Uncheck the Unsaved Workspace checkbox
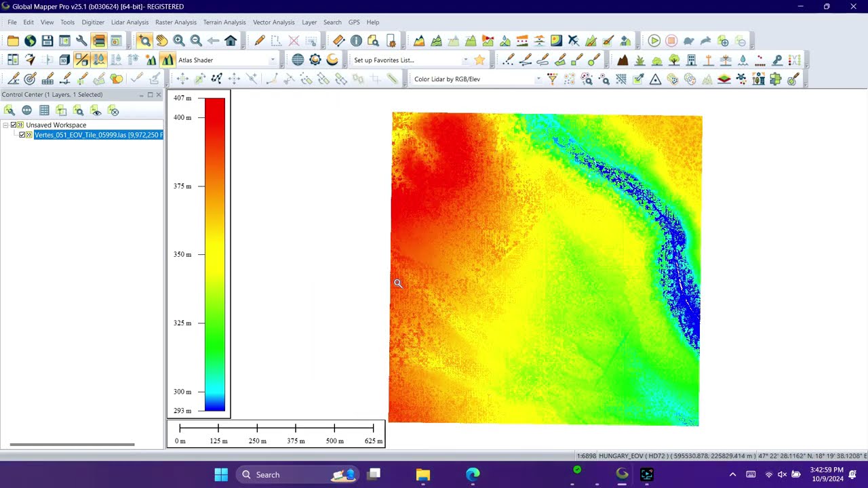This screenshot has width=868, height=488. (13, 125)
